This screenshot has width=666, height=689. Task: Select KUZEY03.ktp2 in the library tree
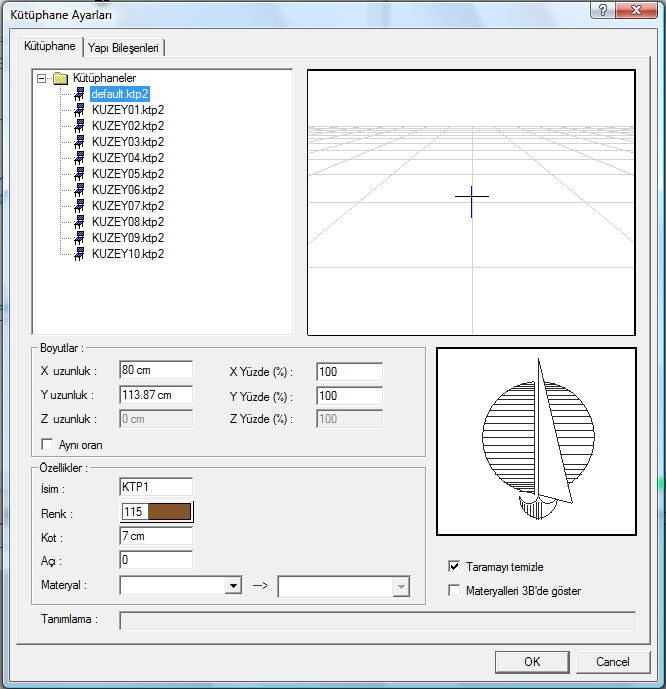click(x=128, y=142)
